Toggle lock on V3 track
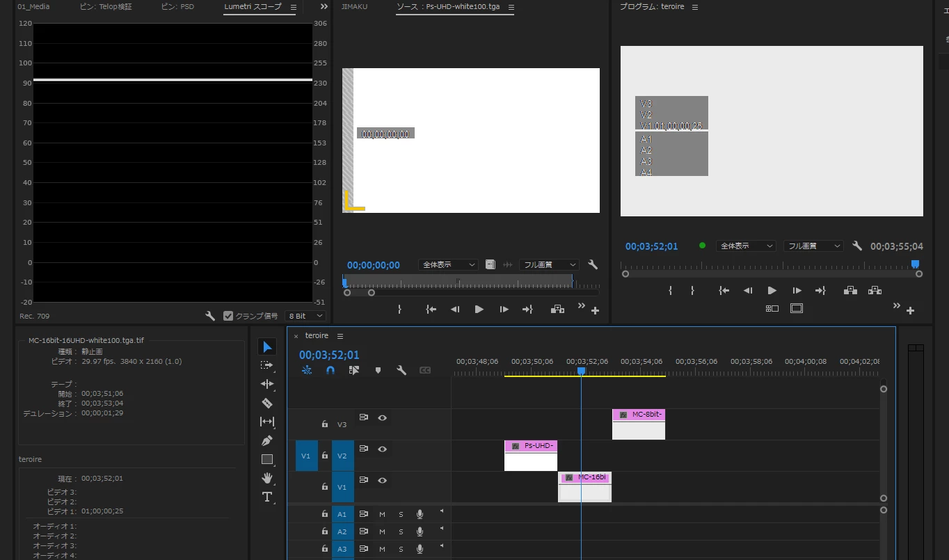Screen dimensions: 949x560 pos(324,424)
